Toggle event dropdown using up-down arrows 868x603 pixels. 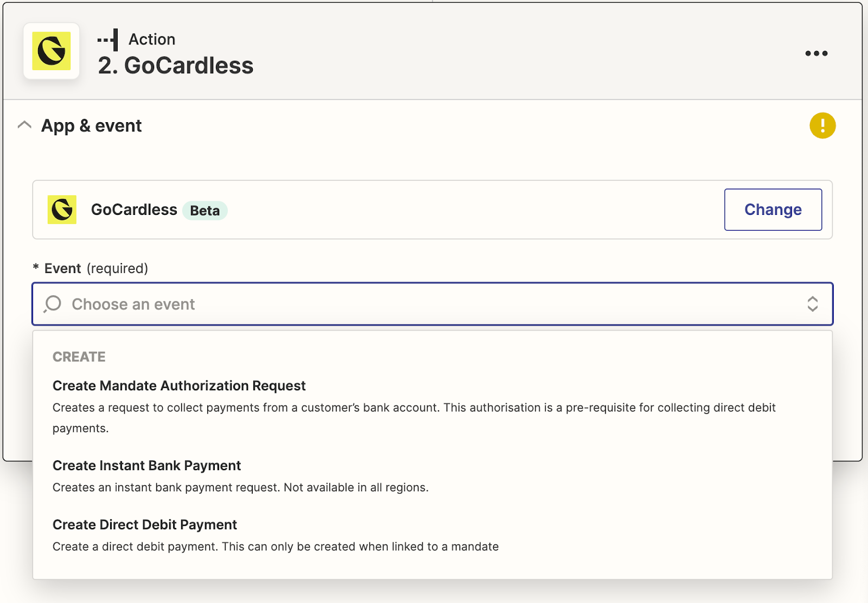pyautogui.click(x=812, y=304)
